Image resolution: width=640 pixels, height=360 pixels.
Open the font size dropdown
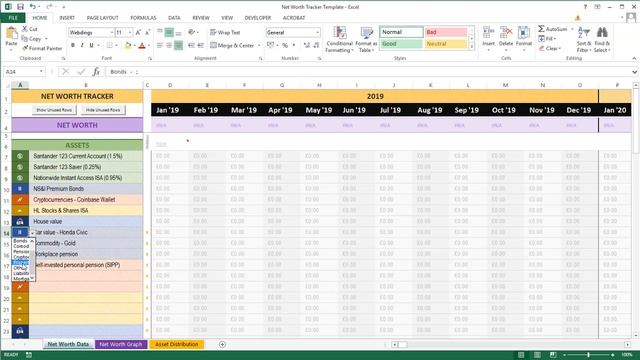click(x=130, y=32)
